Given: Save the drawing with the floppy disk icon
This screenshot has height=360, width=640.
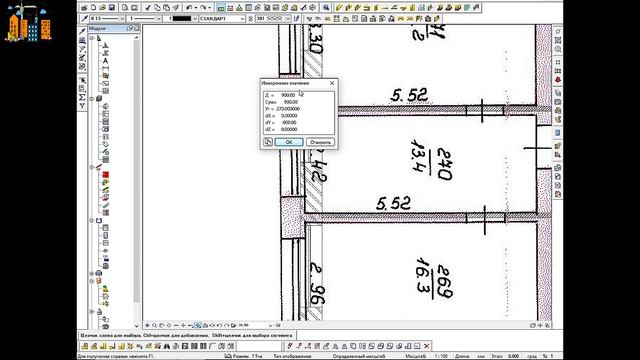Looking at the screenshot, I should click(111, 7).
